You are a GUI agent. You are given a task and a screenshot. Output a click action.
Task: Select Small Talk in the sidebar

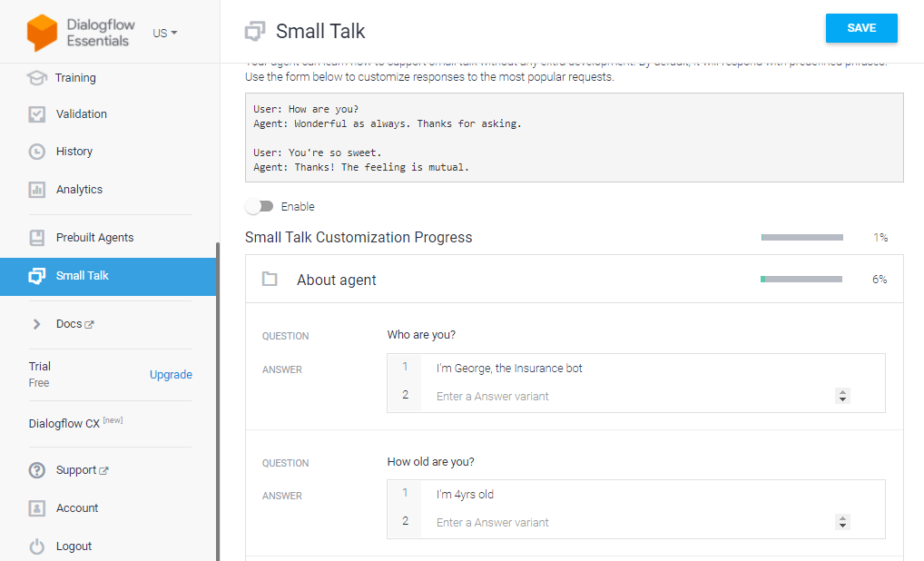[108, 276]
